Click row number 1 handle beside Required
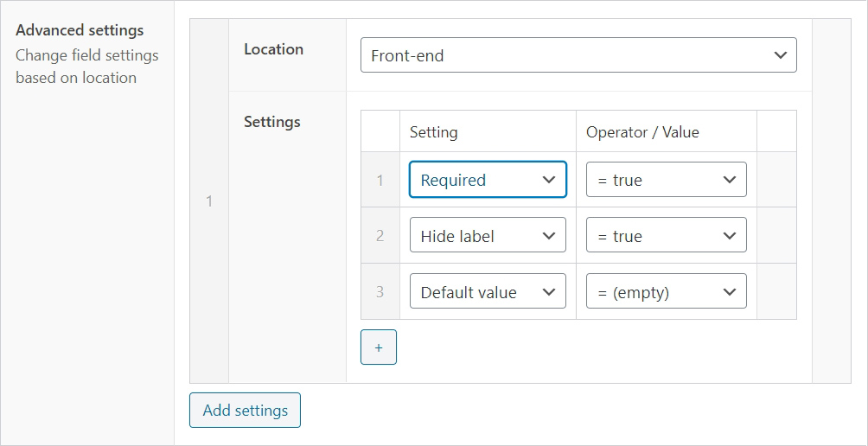This screenshot has height=446, width=868. tap(380, 180)
